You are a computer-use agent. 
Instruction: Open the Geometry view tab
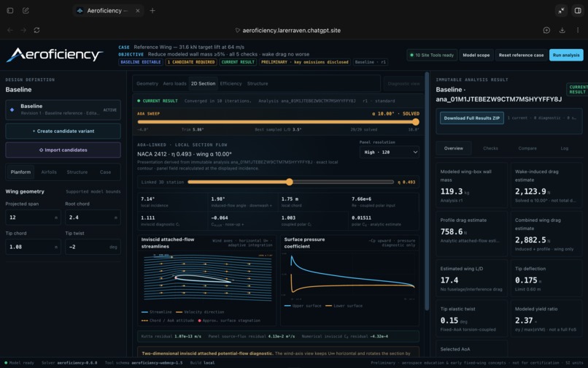(x=147, y=83)
